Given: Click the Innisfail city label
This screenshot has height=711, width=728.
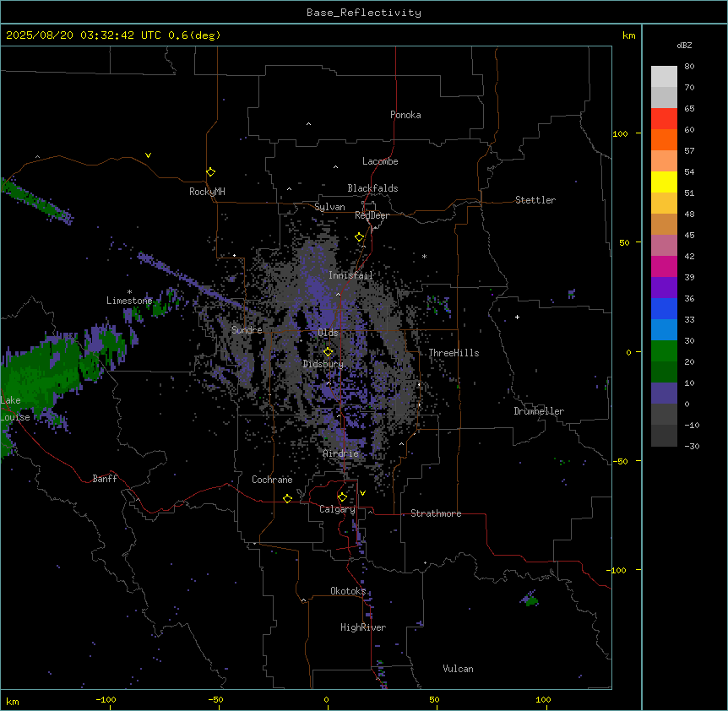Looking at the screenshot, I should point(350,275).
